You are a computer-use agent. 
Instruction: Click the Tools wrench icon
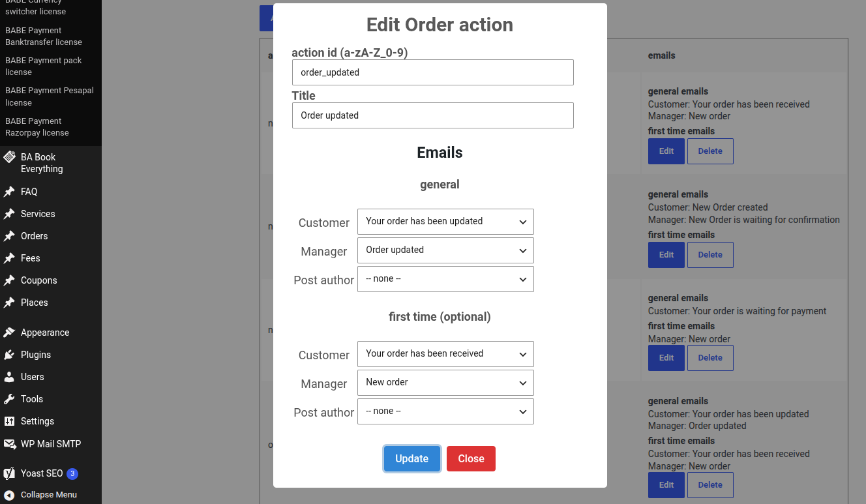click(9, 399)
